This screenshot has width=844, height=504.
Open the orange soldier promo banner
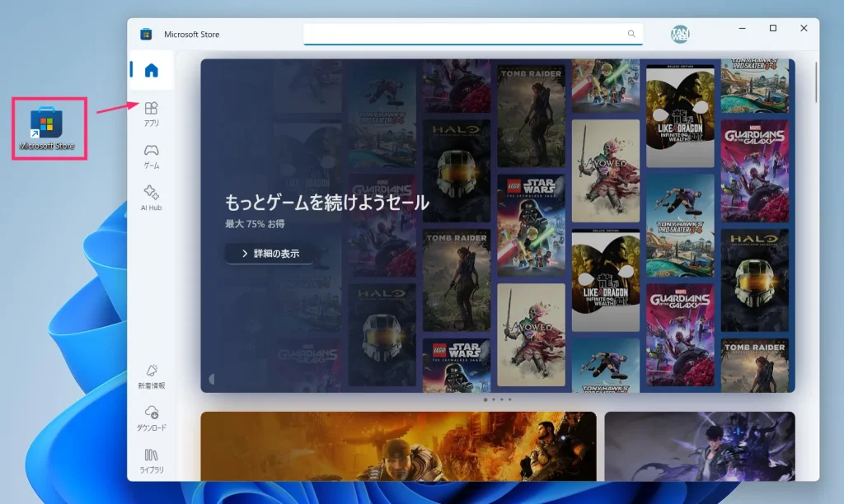398,446
